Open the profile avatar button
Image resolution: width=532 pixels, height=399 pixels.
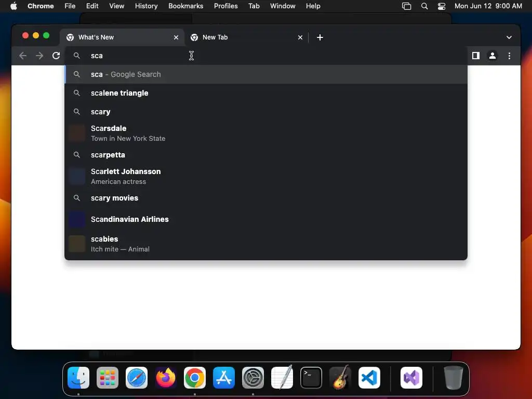(x=493, y=56)
